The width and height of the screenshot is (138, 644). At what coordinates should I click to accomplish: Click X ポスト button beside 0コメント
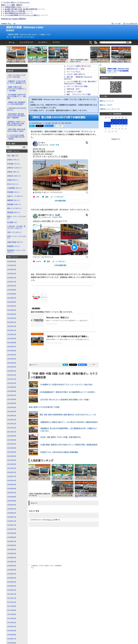pos(73,365)
